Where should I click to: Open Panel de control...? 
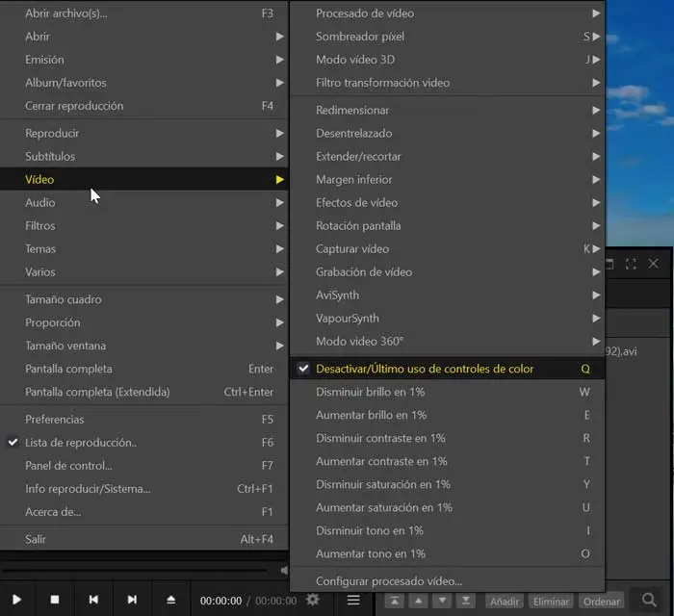point(144,466)
